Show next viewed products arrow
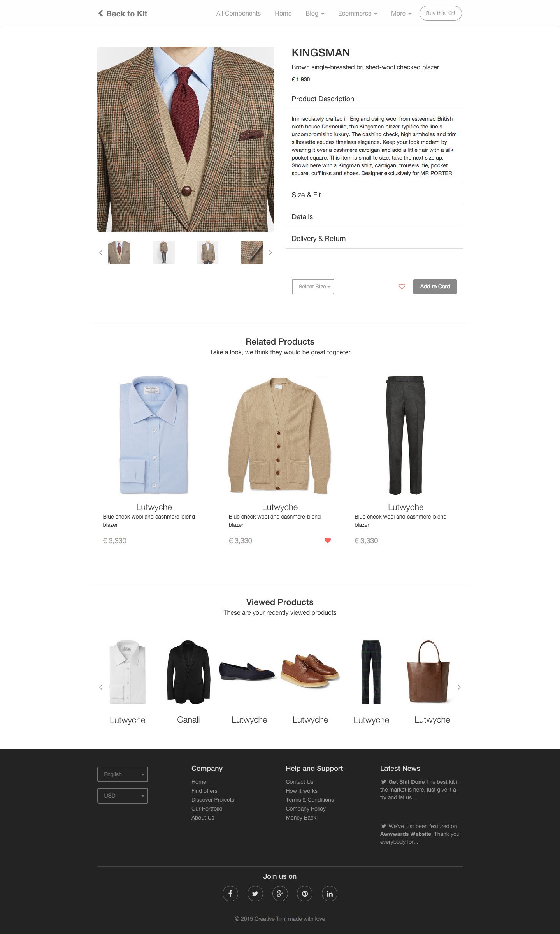This screenshot has width=560, height=934. click(x=459, y=687)
